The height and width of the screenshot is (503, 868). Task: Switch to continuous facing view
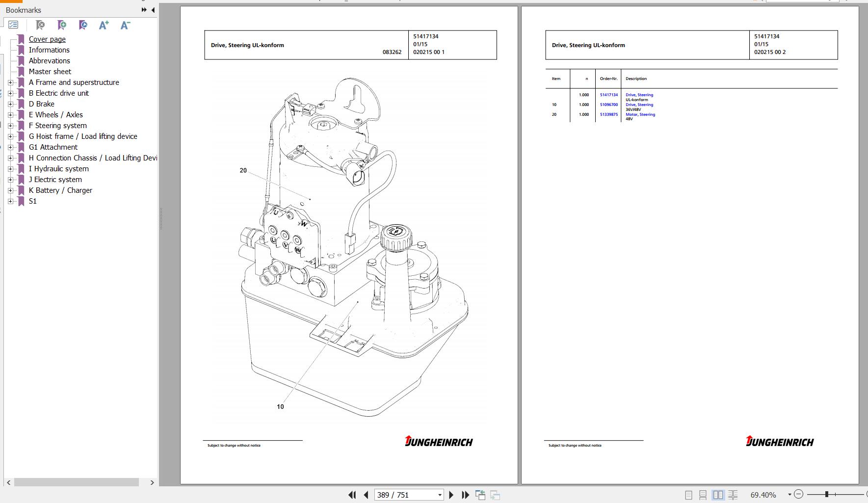pos(733,495)
